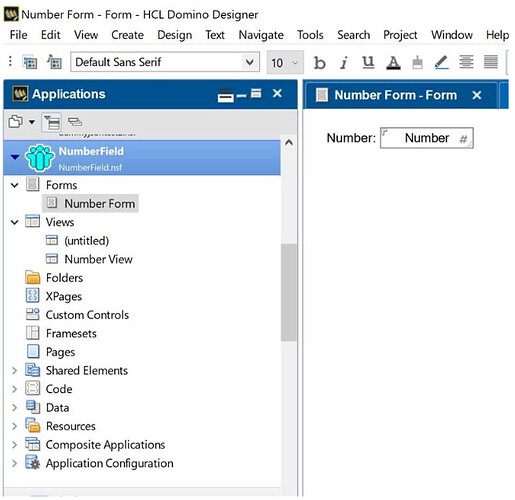Expand the Shared Elements node
Screen dimensions: 515x500
(x=14, y=370)
